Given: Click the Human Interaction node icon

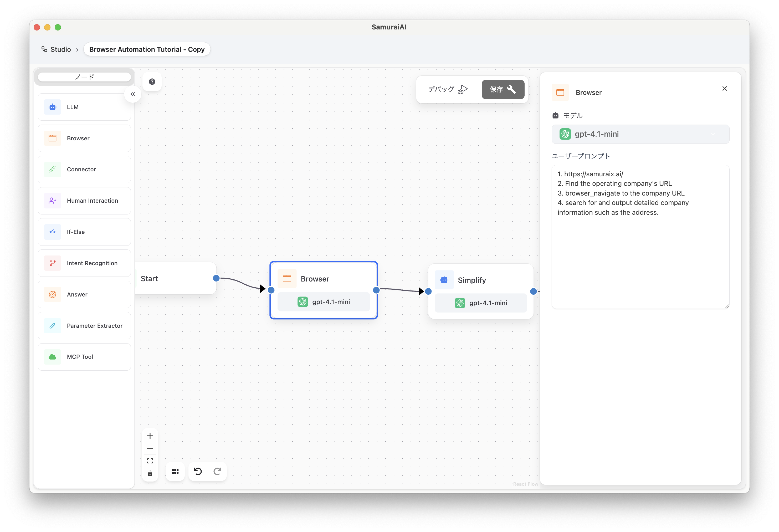Looking at the screenshot, I should (x=52, y=201).
